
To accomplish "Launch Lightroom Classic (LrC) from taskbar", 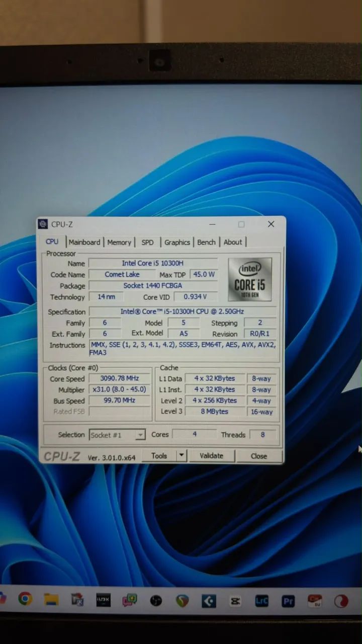I will click(x=261, y=601).
